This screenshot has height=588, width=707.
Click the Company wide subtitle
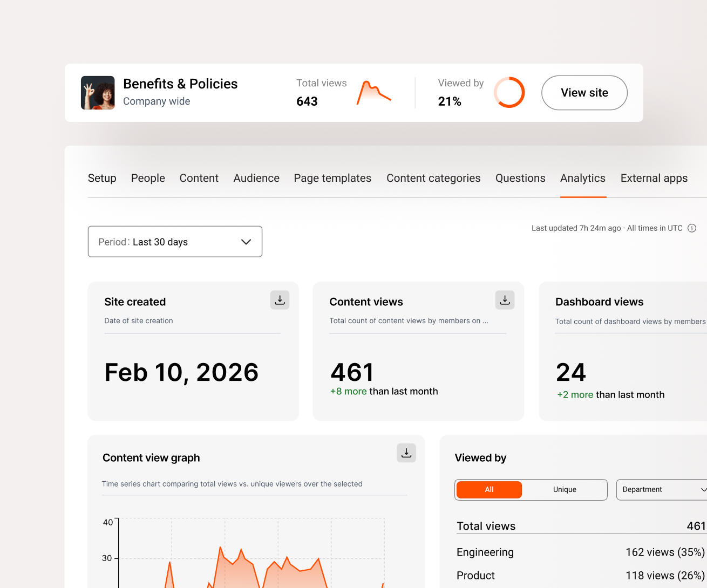coord(157,101)
